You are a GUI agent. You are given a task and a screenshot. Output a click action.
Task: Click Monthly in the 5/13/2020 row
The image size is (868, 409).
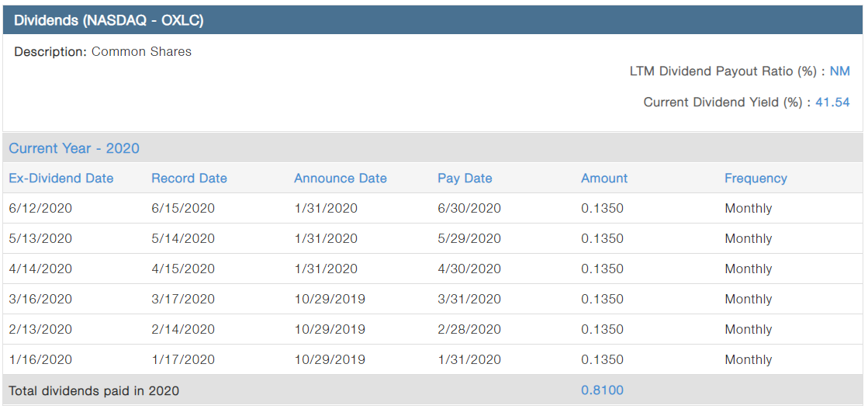pos(749,239)
